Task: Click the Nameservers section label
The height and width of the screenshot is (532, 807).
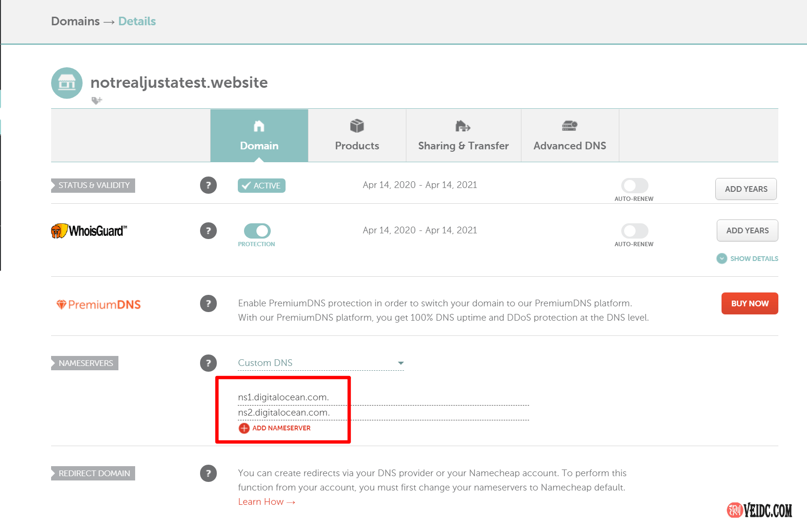Action: point(85,363)
